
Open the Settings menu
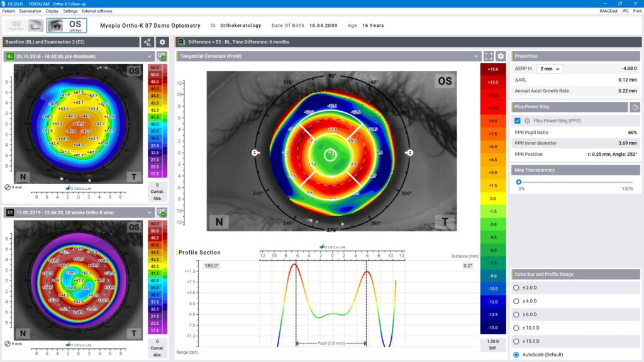point(70,11)
